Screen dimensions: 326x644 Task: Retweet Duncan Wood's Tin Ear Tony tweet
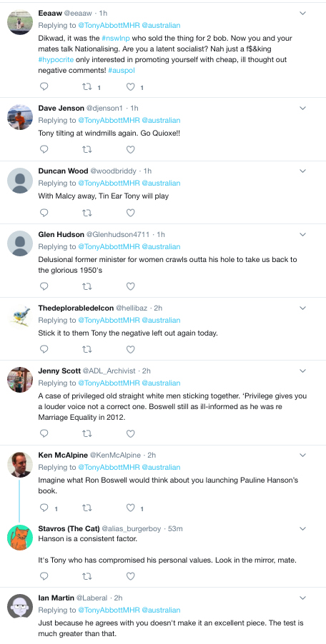[87, 212]
